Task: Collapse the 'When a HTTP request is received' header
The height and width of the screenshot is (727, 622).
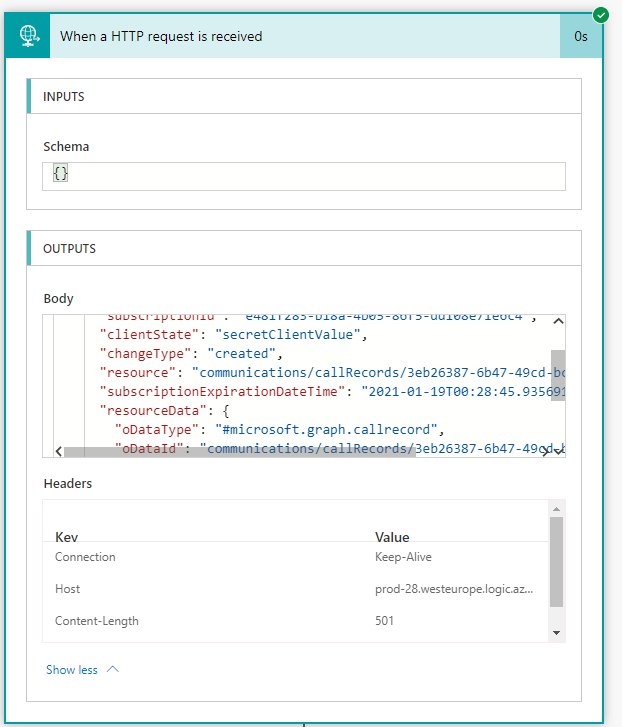Action: coord(300,36)
